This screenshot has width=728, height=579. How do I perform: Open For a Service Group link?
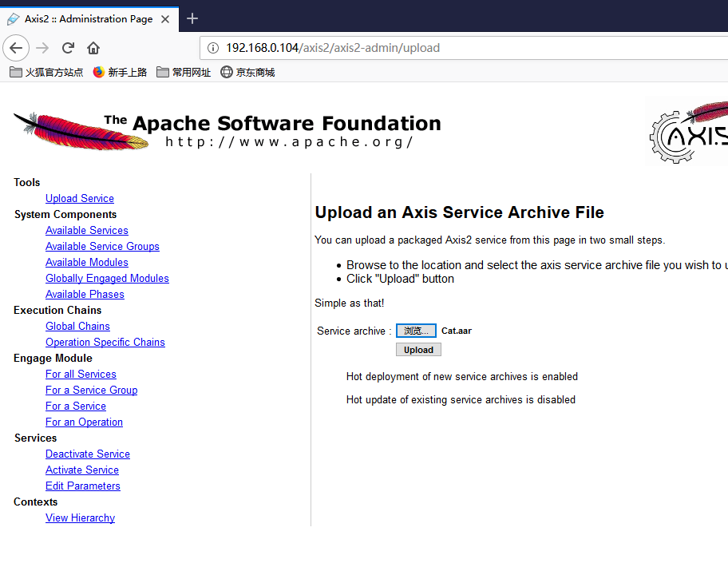pos(92,390)
